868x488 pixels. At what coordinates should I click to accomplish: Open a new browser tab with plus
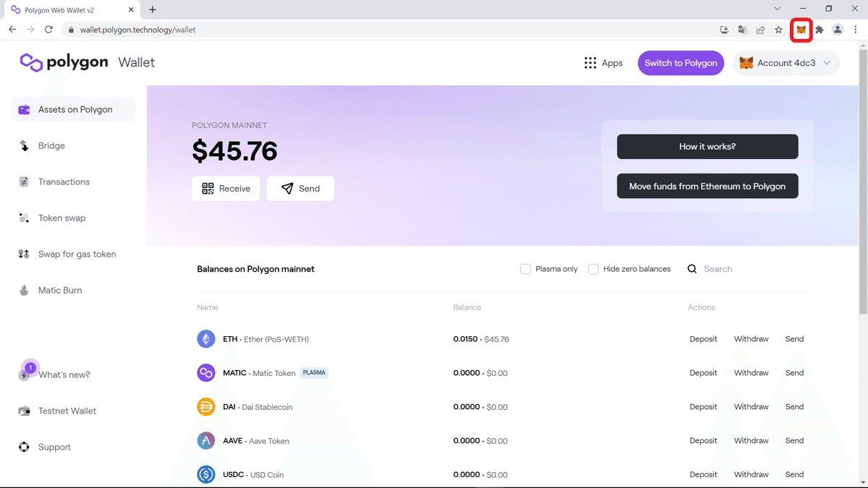tap(153, 10)
